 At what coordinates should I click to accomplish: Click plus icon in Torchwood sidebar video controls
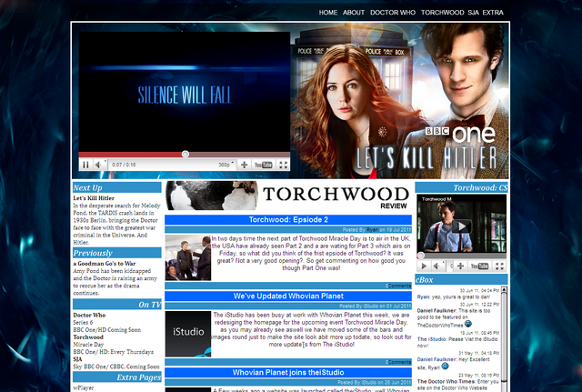point(460,266)
